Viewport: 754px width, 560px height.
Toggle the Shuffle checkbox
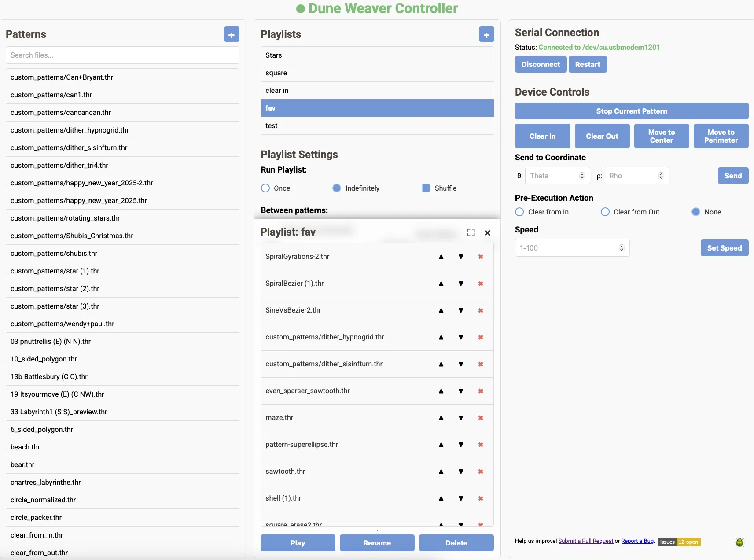[x=426, y=188]
